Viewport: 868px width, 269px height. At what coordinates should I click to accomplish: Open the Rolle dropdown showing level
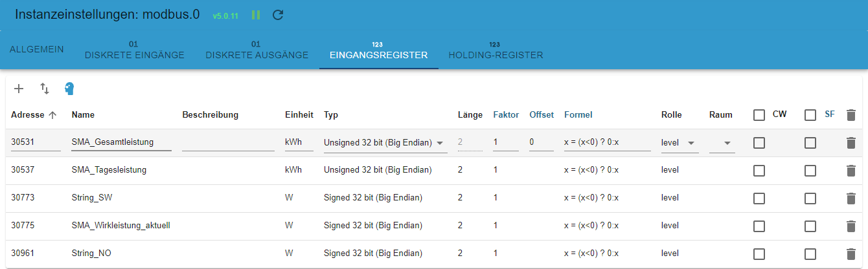(680, 143)
